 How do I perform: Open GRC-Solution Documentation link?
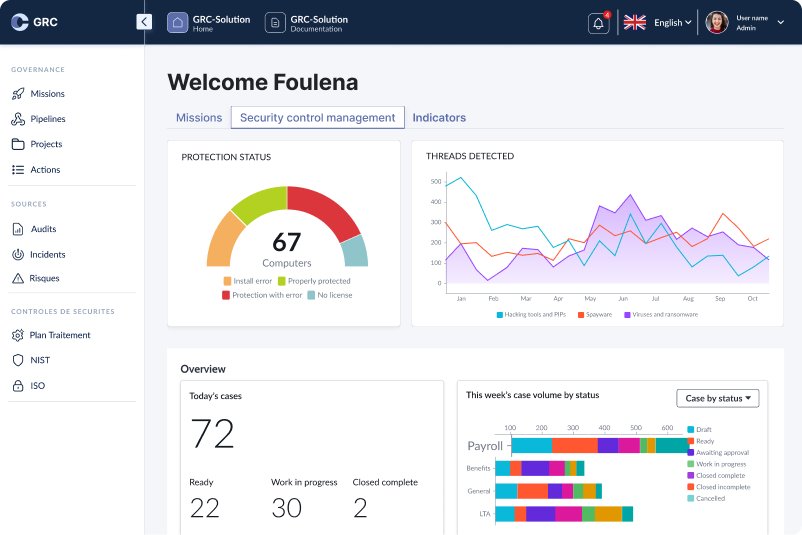(306, 23)
